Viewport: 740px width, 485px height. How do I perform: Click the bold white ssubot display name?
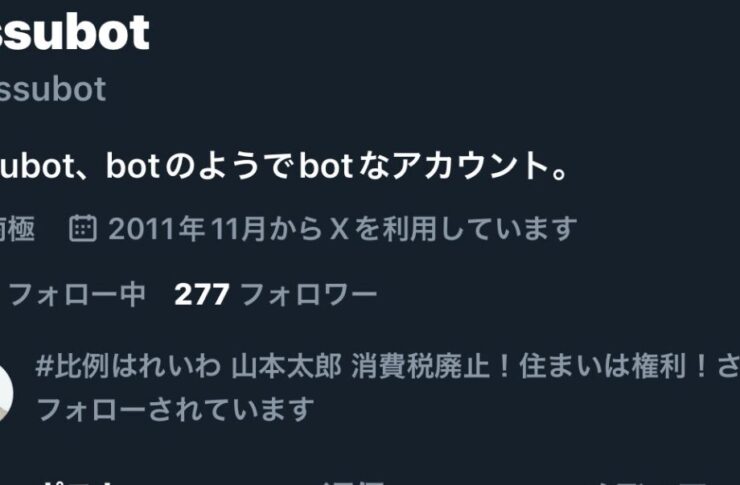tap(75, 32)
